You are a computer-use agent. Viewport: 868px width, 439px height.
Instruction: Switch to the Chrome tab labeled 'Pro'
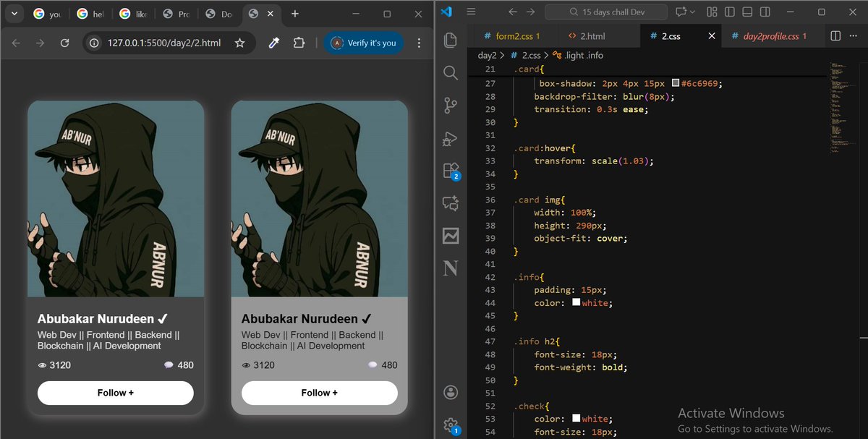176,14
